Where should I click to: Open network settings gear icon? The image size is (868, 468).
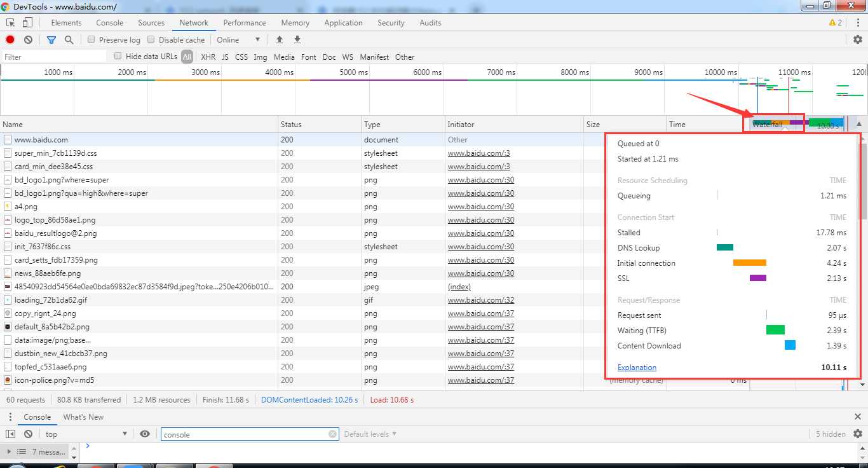[858, 39]
